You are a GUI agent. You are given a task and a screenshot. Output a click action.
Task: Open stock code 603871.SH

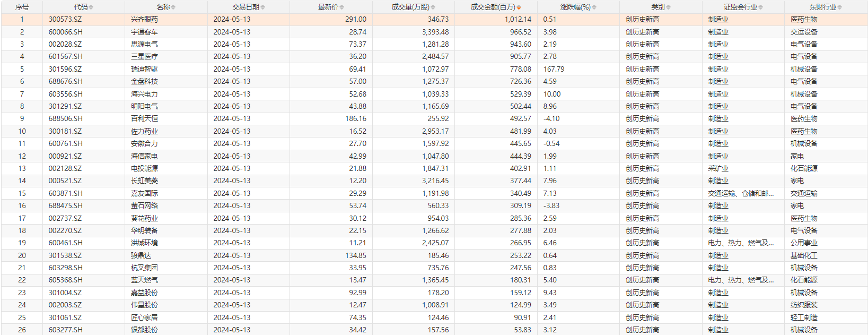click(65, 193)
